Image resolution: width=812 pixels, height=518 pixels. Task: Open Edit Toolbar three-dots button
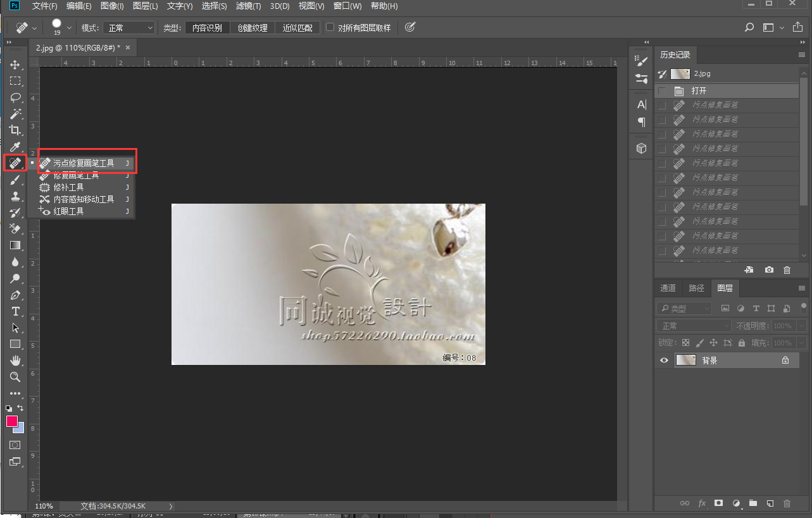tap(15, 393)
